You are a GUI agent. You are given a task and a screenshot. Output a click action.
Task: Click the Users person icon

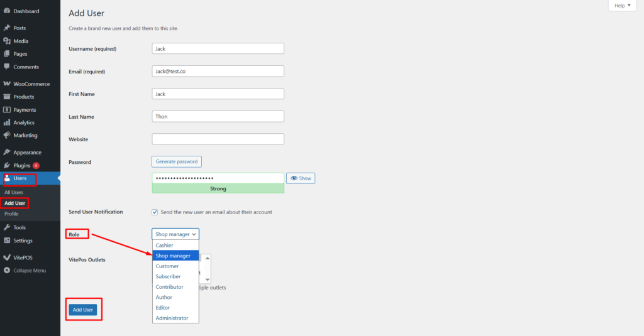pyautogui.click(x=8, y=178)
